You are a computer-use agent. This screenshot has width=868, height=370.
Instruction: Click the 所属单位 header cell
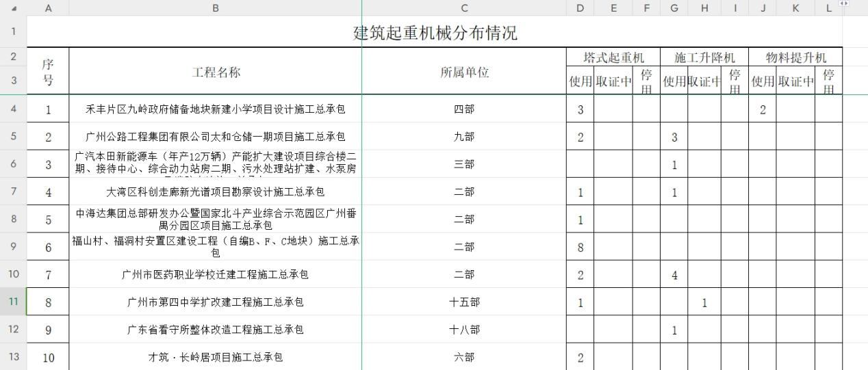[463, 72]
